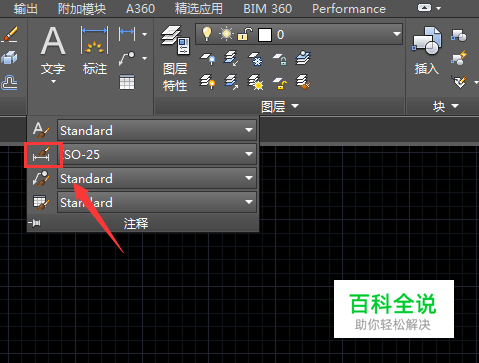This screenshot has height=363, width=479.
Task: Click the multileader tool icon
Action: coord(127,58)
